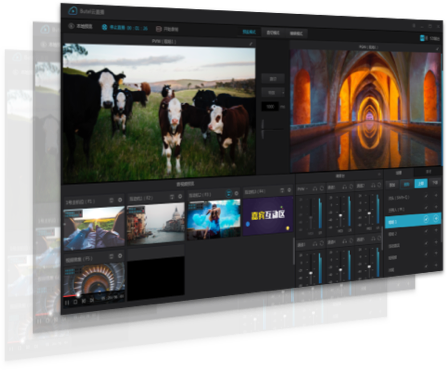447x370 pixels.
Task: Click the gear icon on F2 source tile
Action: (x=180, y=197)
